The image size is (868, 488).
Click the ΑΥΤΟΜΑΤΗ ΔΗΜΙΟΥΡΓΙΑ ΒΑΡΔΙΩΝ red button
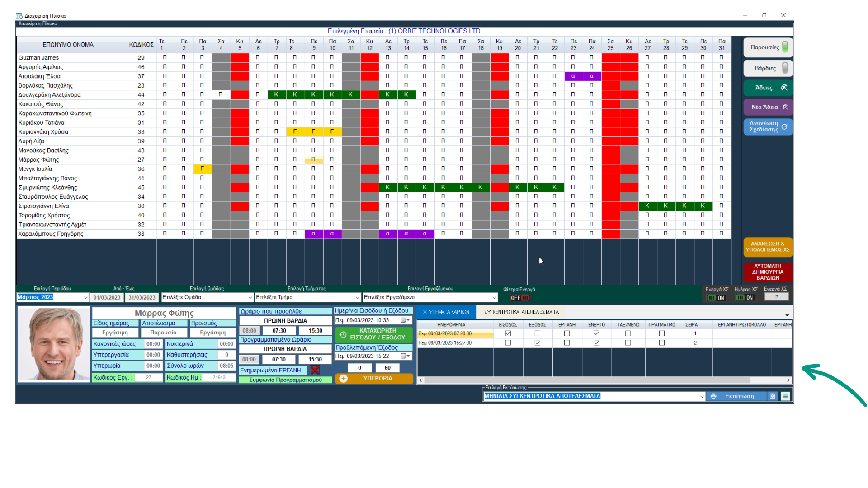[768, 272]
